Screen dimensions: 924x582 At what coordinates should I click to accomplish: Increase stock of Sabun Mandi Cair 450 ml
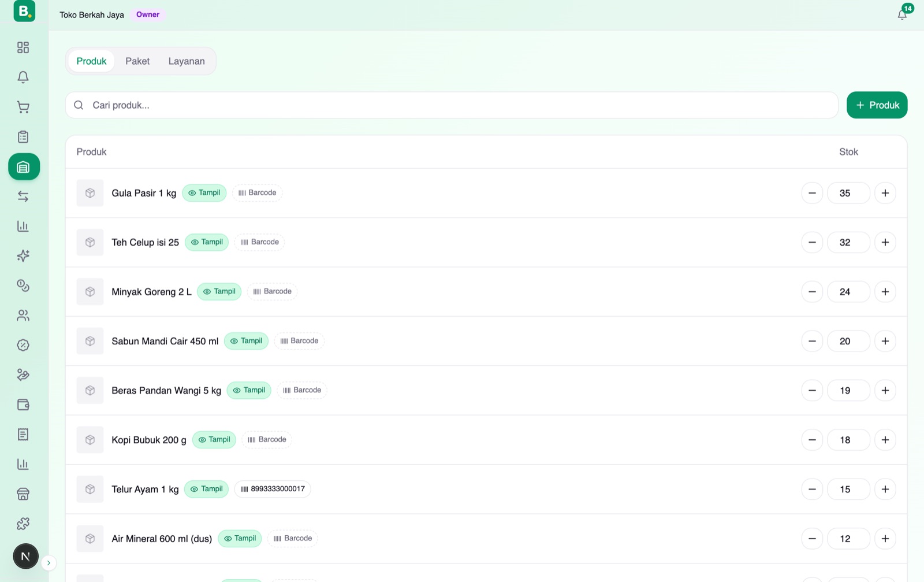click(885, 341)
